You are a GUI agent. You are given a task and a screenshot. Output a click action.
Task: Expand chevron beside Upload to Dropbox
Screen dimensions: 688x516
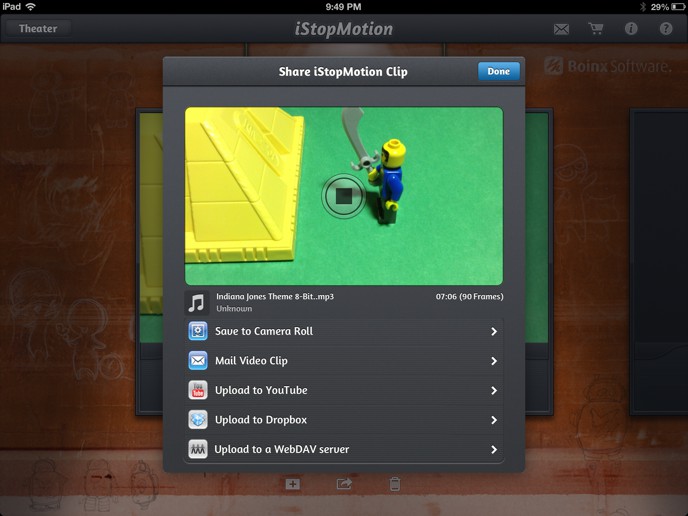coord(494,420)
